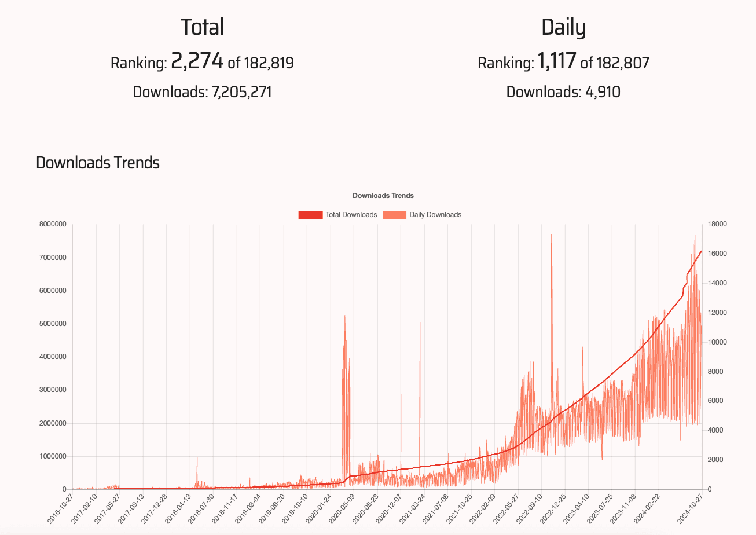Expand the Total statistics section
756x535 pixels.
pyautogui.click(x=203, y=26)
